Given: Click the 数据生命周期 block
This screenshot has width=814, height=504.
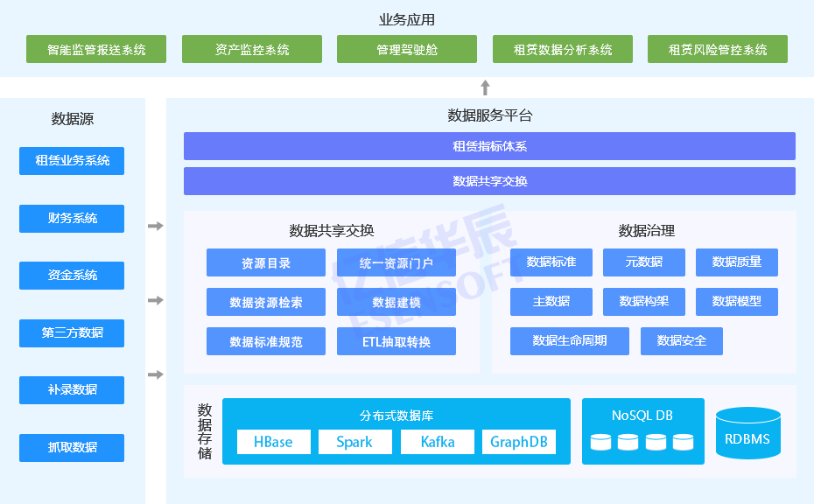Looking at the screenshot, I should [x=569, y=341].
